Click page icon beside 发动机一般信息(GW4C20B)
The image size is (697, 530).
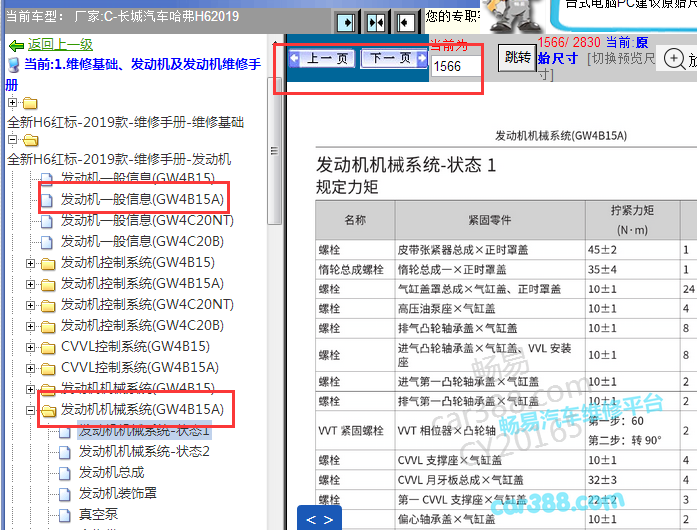coord(47,242)
